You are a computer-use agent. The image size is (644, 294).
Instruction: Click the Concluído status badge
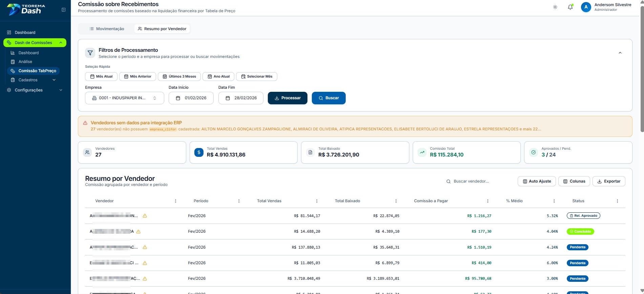click(580, 232)
